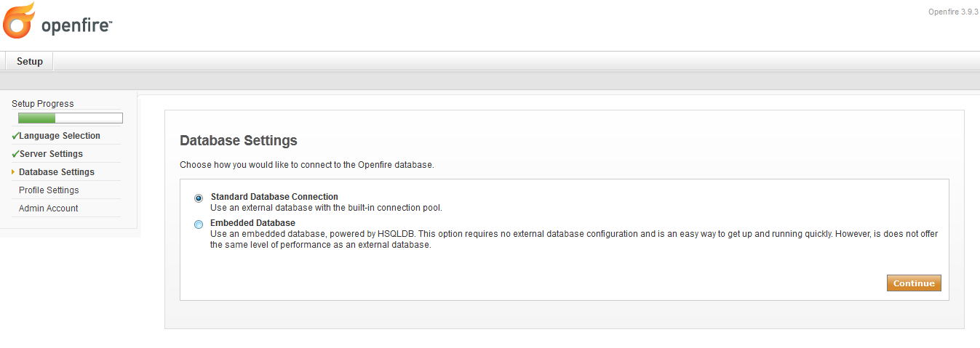Viewport: 980px width, 348px height.
Task: Open the Setup tab
Action: [30, 62]
